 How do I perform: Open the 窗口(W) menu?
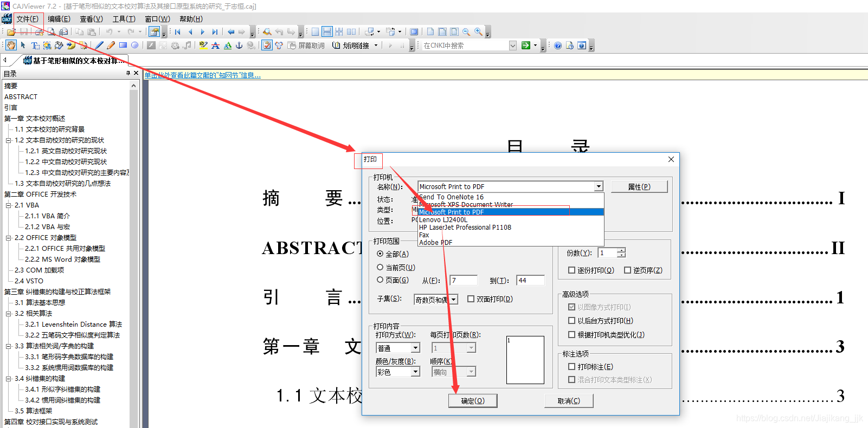[x=157, y=19]
